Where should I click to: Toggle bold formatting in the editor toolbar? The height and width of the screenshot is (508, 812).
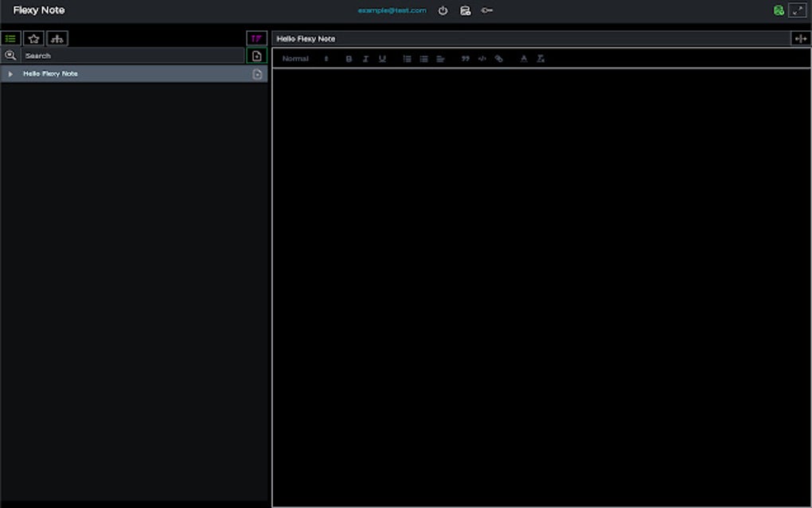coord(348,58)
